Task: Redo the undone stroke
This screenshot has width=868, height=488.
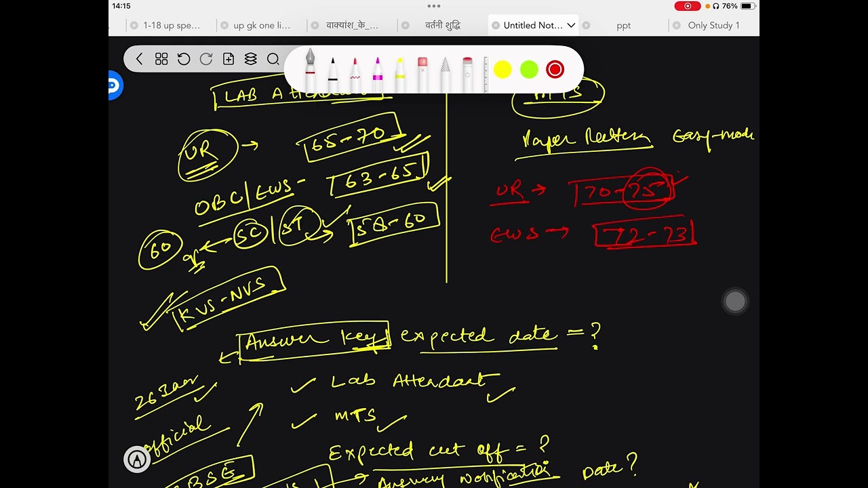Action: click(206, 59)
